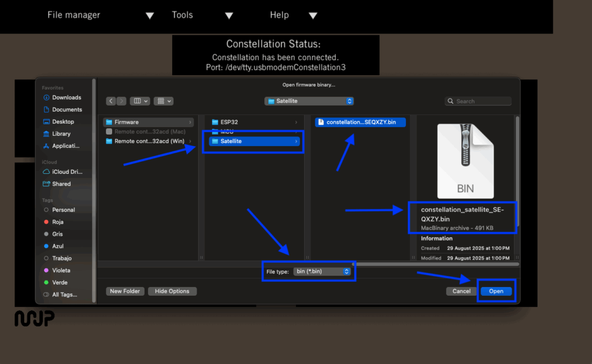Viewport: 592px width, 364px height.
Task: Open the Satellite folder path dropdown
Action: point(309,101)
